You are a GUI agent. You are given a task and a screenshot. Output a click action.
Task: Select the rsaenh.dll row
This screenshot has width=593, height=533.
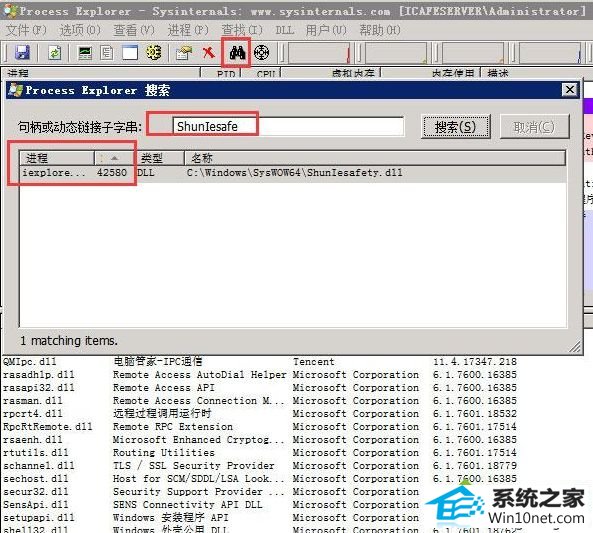[259, 440]
